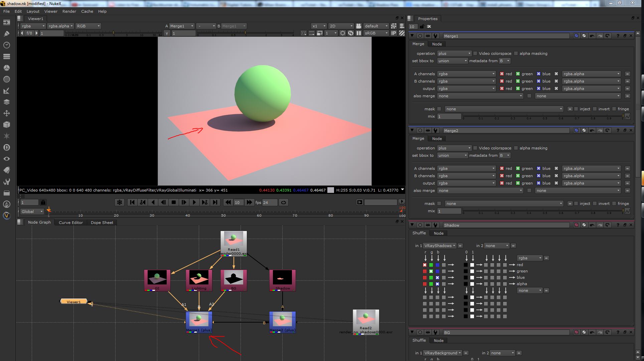Check fringe on Merge2 mask
The image size is (644, 361).
pos(614,204)
